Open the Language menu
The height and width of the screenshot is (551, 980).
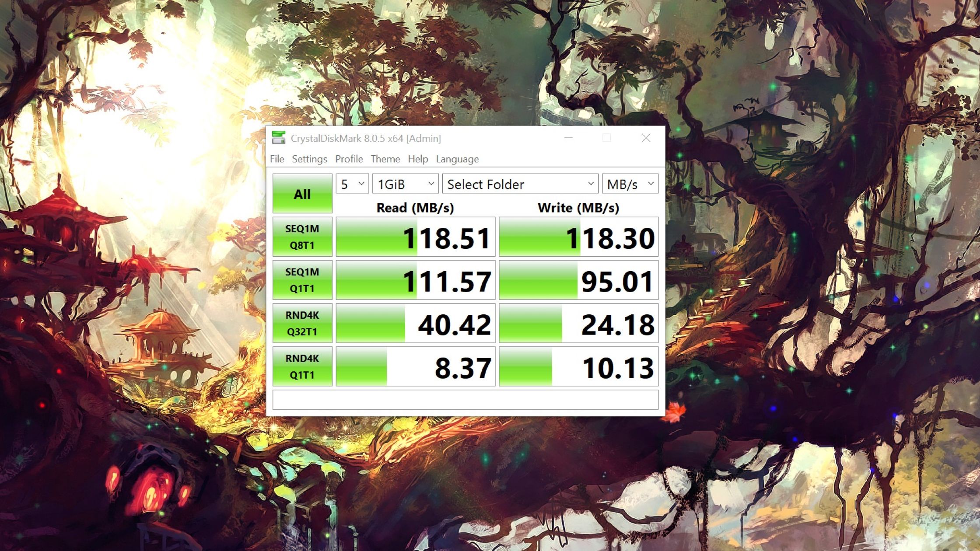[x=457, y=159]
